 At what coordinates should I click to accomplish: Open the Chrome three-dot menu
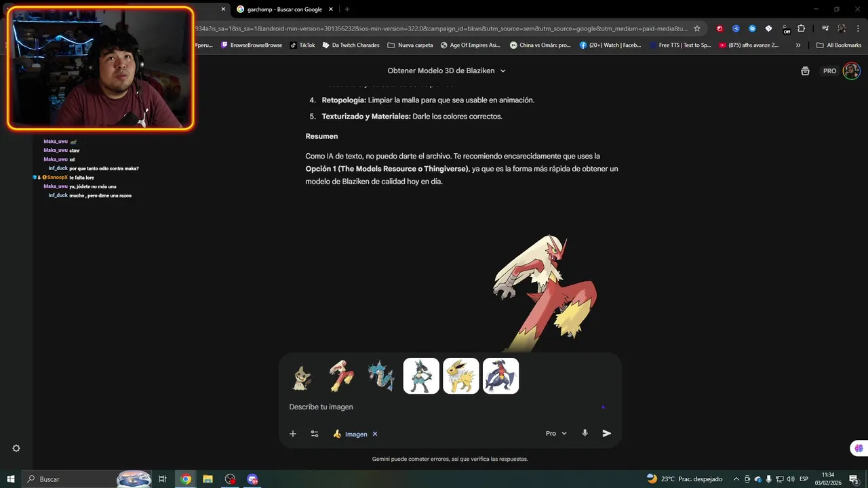click(857, 28)
